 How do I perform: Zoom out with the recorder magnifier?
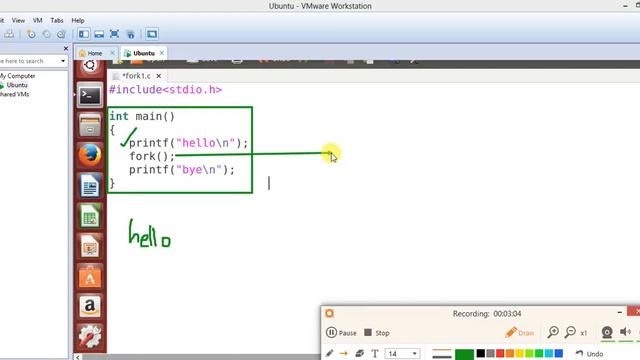570,332
